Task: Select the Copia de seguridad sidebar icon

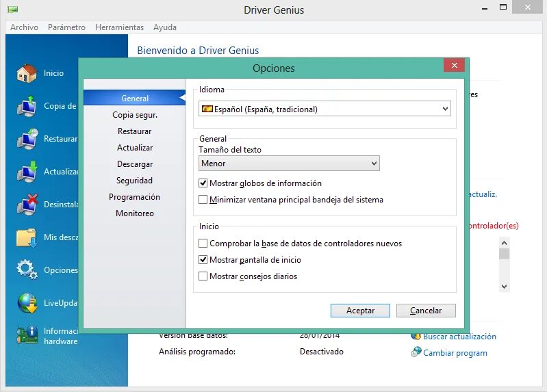Action: [x=27, y=106]
